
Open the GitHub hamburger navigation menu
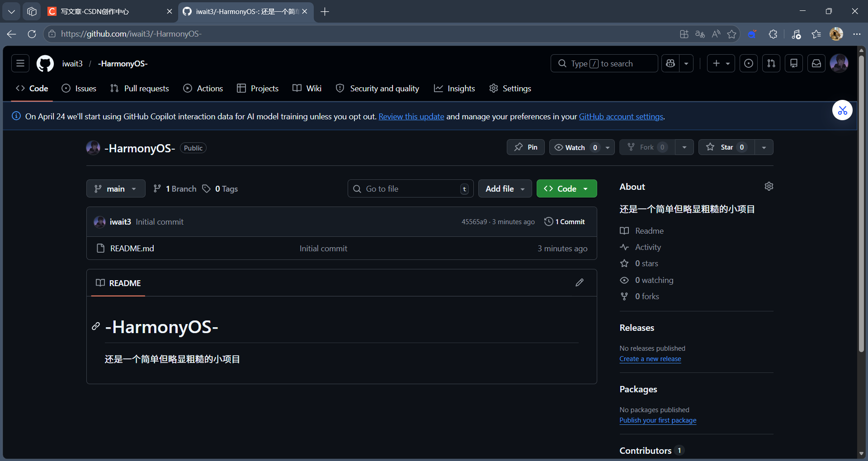[x=20, y=64]
